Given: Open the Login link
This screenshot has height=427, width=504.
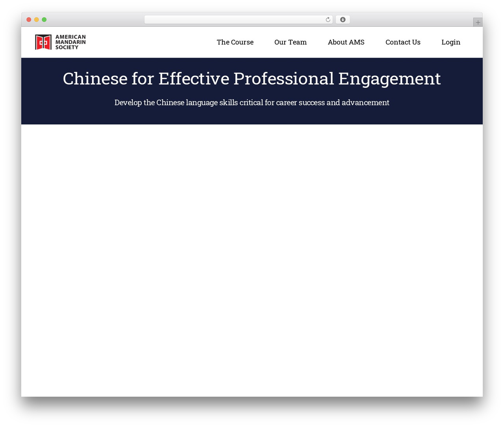Looking at the screenshot, I should 451,42.
